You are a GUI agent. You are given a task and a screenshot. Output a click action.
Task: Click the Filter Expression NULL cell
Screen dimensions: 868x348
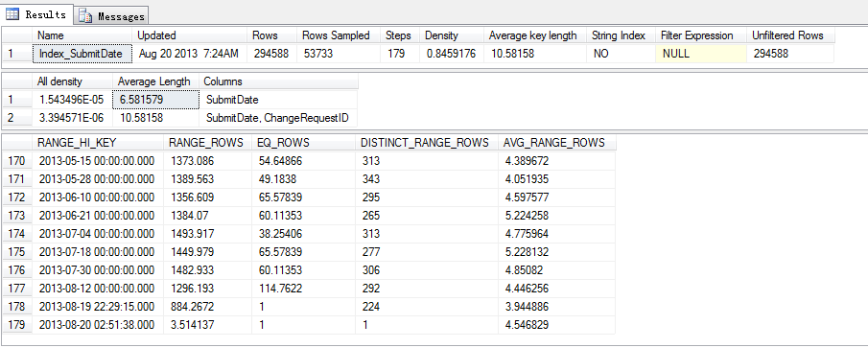coord(701,55)
